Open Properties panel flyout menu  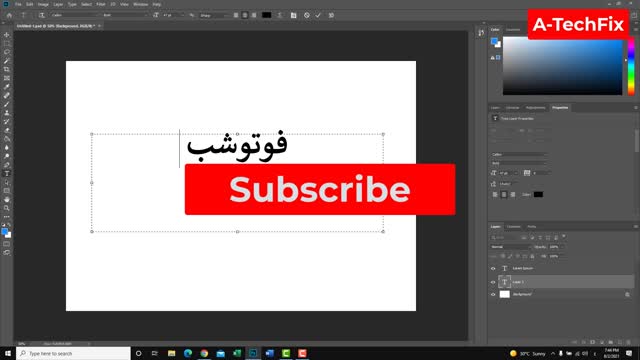[x=636, y=108]
